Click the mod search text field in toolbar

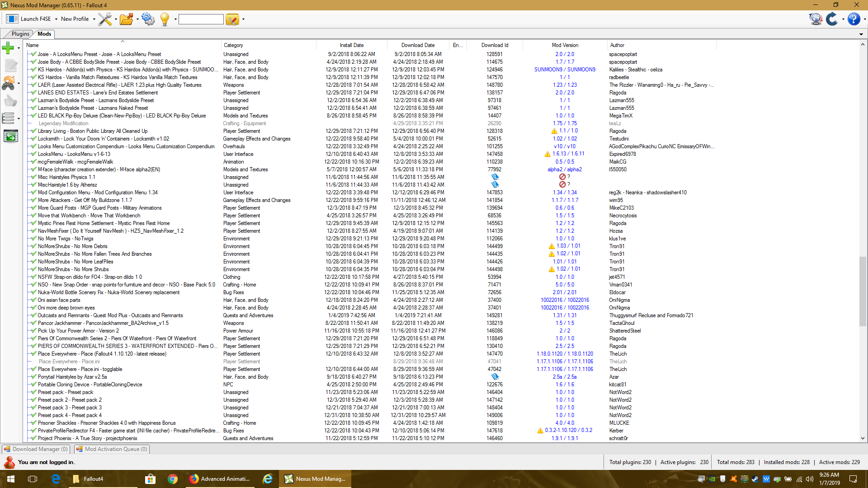pyautogui.click(x=201, y=19)
